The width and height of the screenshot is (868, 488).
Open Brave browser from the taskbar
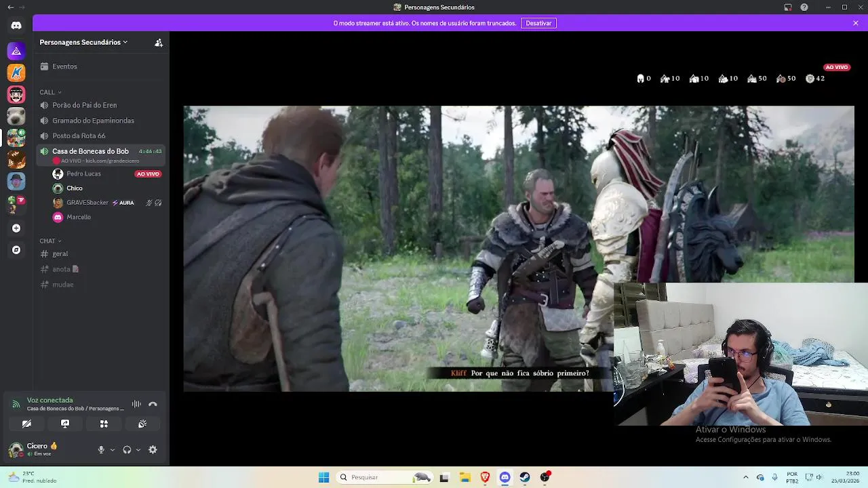(485, 477)
